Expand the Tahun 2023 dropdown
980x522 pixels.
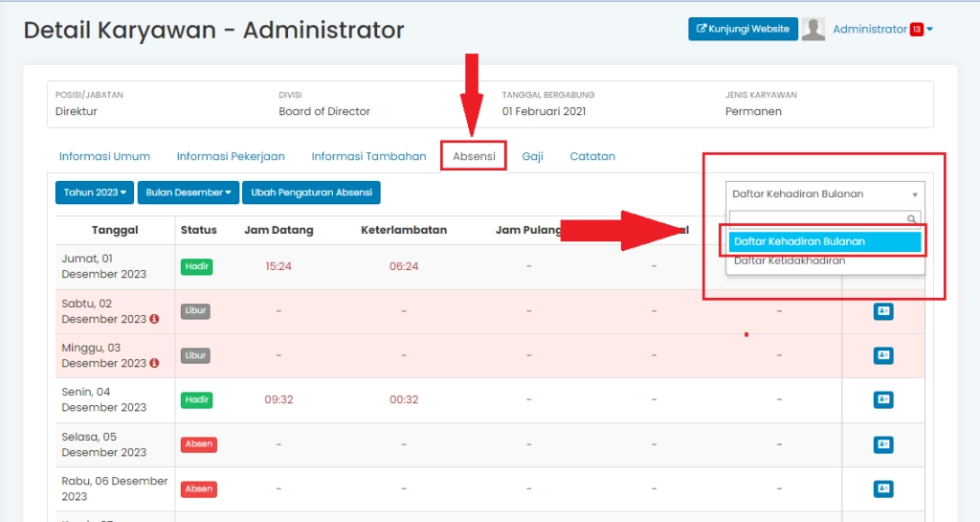pos(95,193)
